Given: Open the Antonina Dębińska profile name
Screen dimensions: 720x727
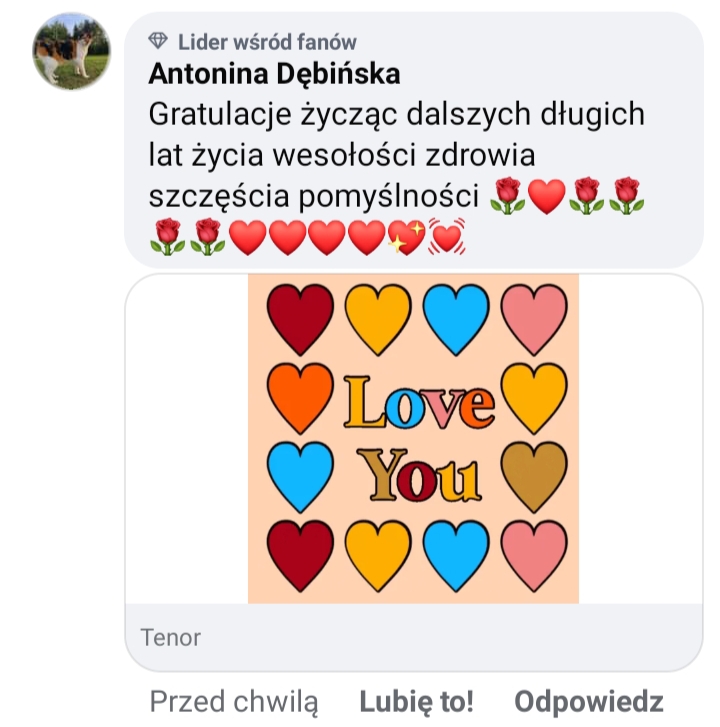Looking at the screenshot, I should pyautogui.click(x=274, y=74).
